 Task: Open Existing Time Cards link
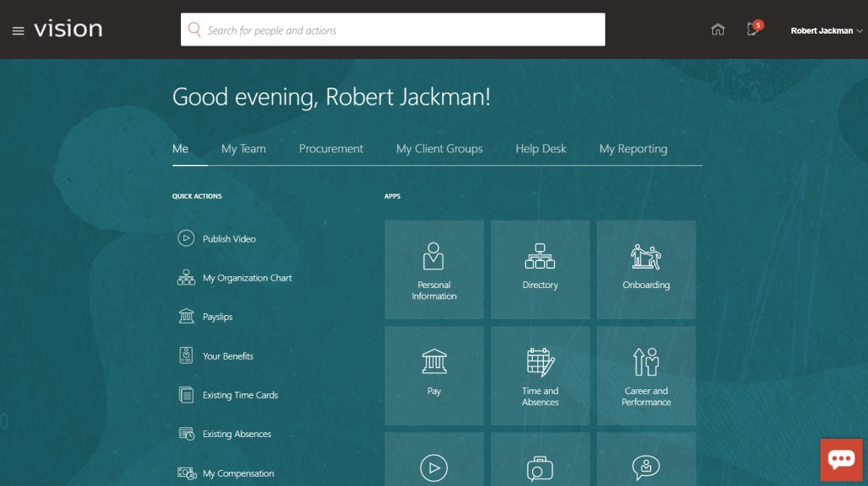[240, 396]
